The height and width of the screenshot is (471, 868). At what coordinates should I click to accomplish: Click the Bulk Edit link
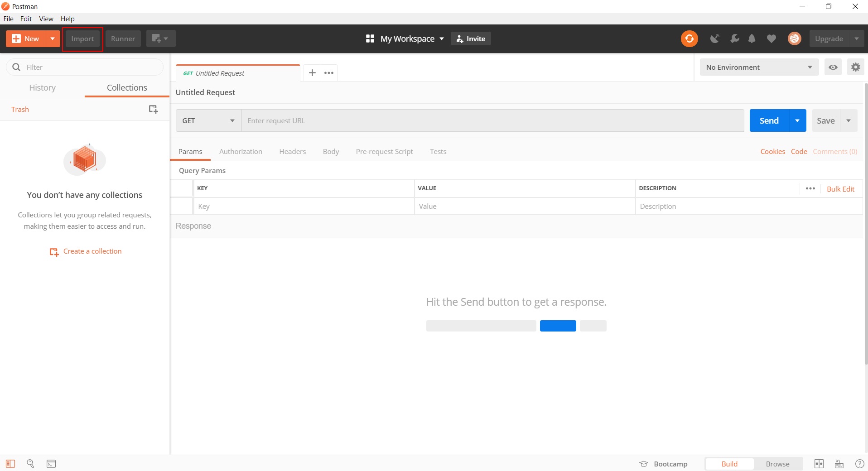click(840, 189)
